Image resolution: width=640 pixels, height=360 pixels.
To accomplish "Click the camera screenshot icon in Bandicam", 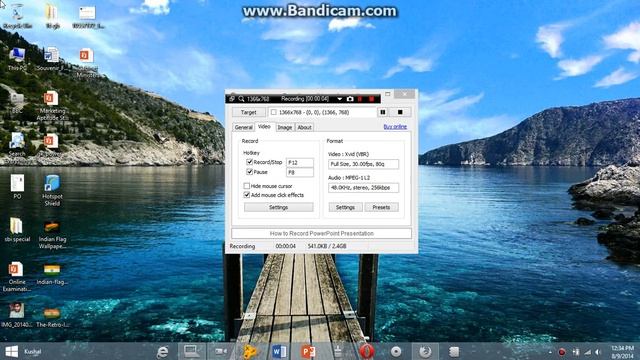I will 350,99.
